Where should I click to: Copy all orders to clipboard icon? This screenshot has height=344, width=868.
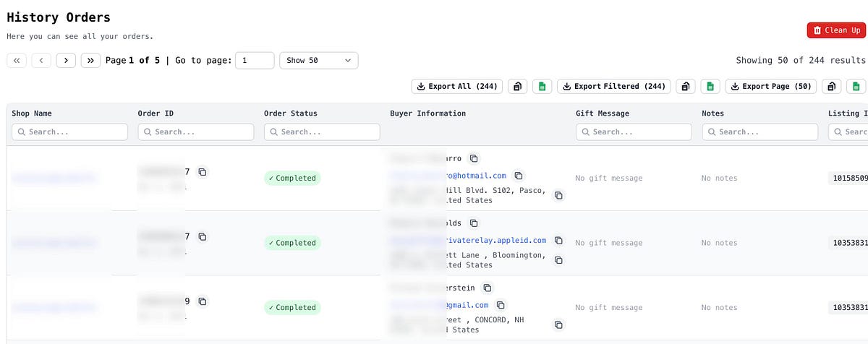point(518,87)
